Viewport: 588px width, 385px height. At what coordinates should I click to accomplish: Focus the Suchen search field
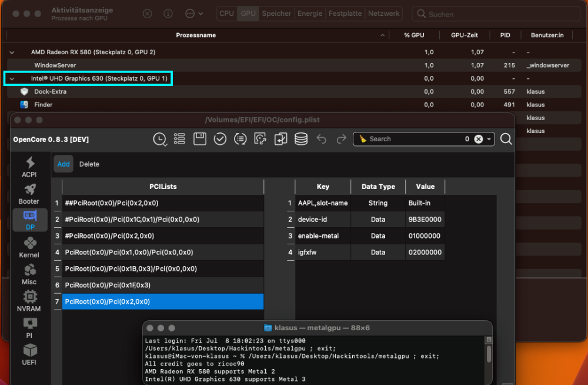point(496,14)
